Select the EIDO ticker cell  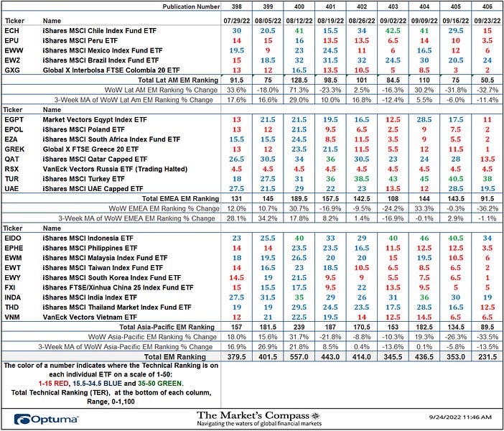pos(13,238)
